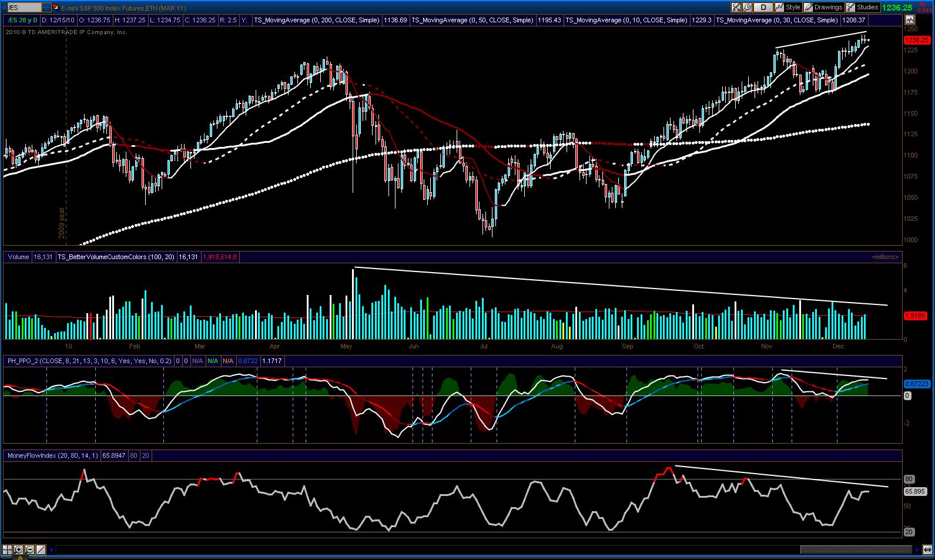Open the Studies menu
Viewport: 935px width, 560px height.
click(x=863, y=8)
